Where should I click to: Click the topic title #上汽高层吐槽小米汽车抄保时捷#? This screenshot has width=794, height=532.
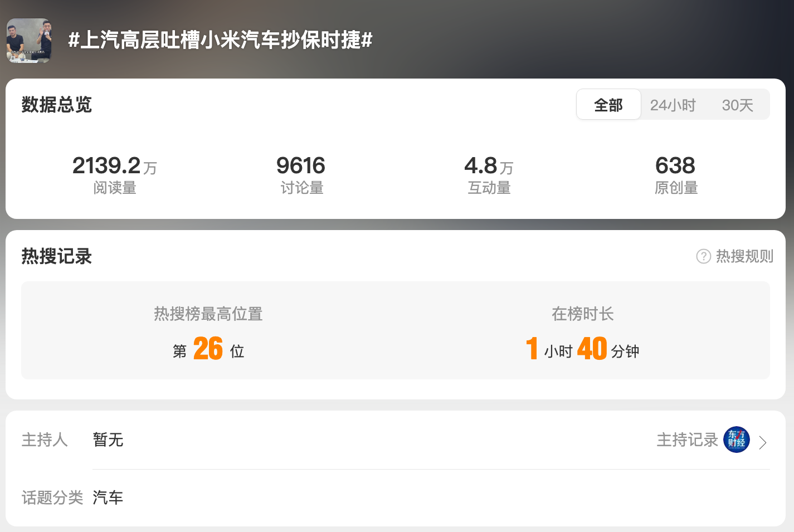(x=220, y=40)
